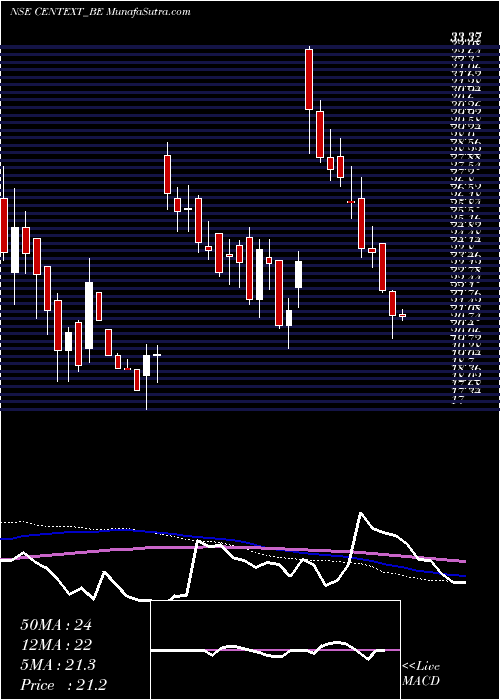Click the "Price : 21.2" value text
Image resolution: width=500 pixels, height=700 pixels.
coord(63,685)
